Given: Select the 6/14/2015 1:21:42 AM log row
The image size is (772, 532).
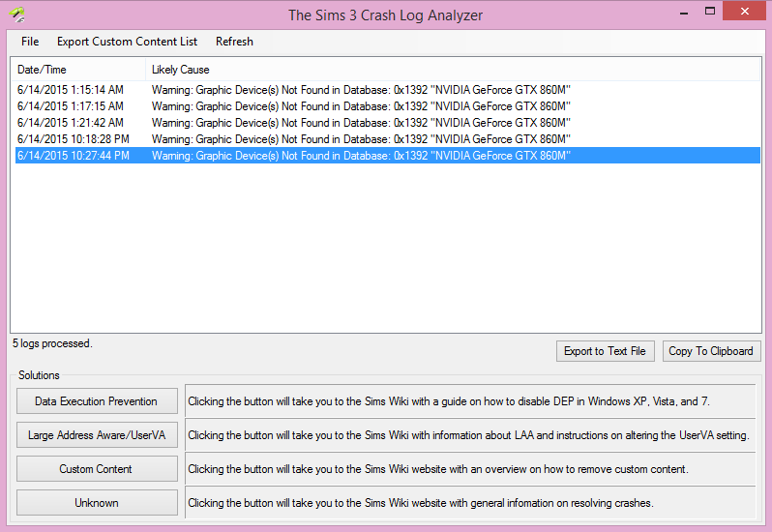Looking at the screenshot, I should pos(388,123).
